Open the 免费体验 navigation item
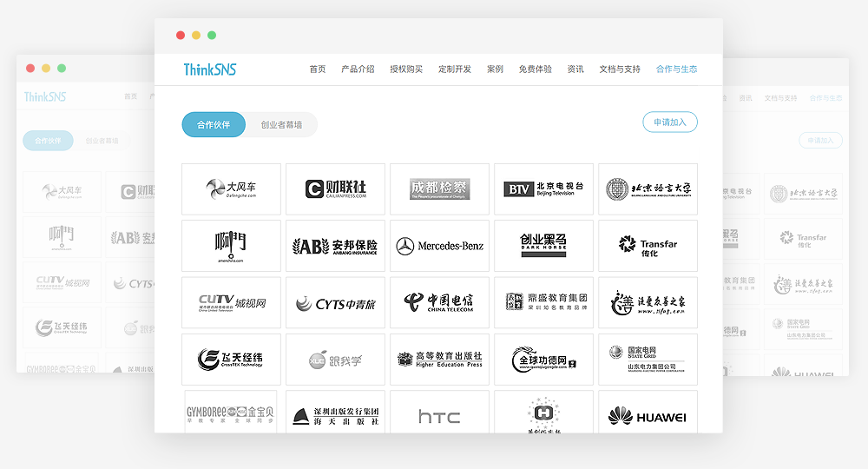The width and height of the screenshot is (868, 469). pos(536,69)
